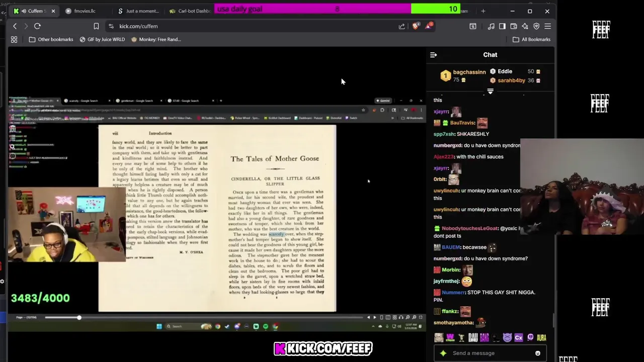Select the BANG emote in the emote bar
Image resolution: width=644 pixels, height=362 pixels.
485,338
